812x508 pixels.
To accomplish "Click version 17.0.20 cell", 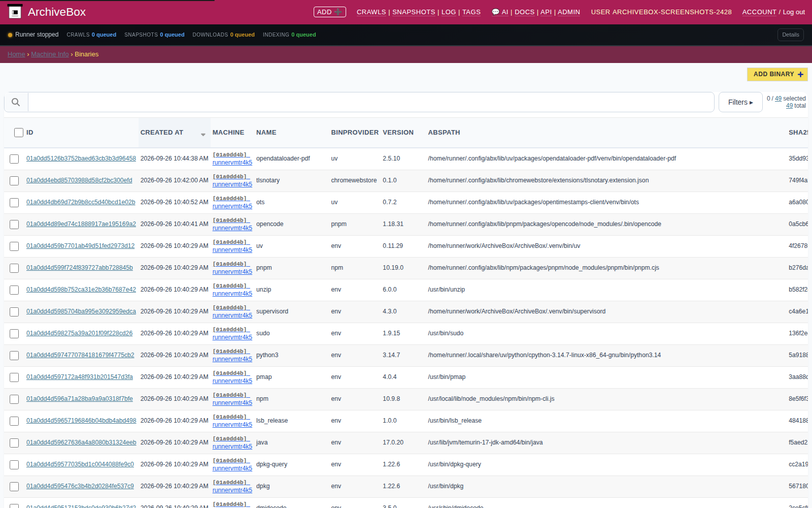I will [x=393, y=442].
